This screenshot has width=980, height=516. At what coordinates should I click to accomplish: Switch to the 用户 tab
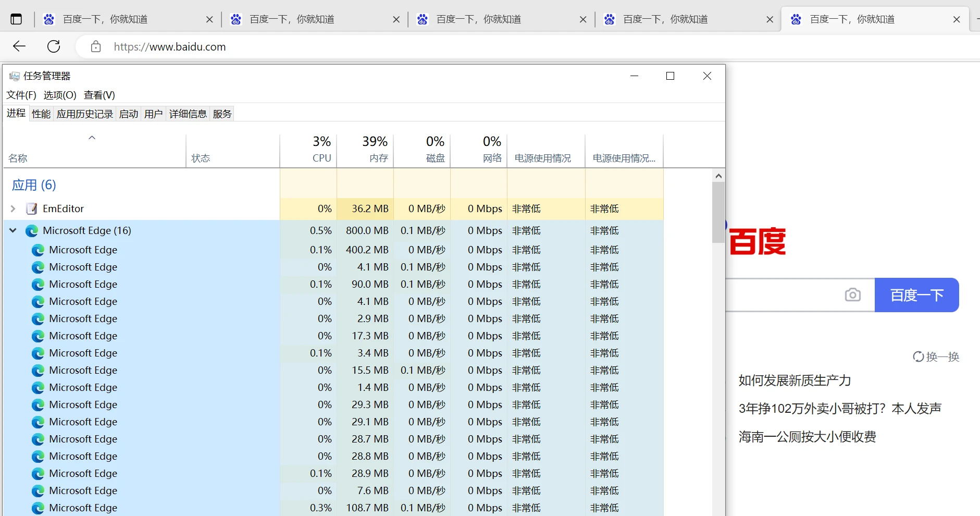[154, 114]
